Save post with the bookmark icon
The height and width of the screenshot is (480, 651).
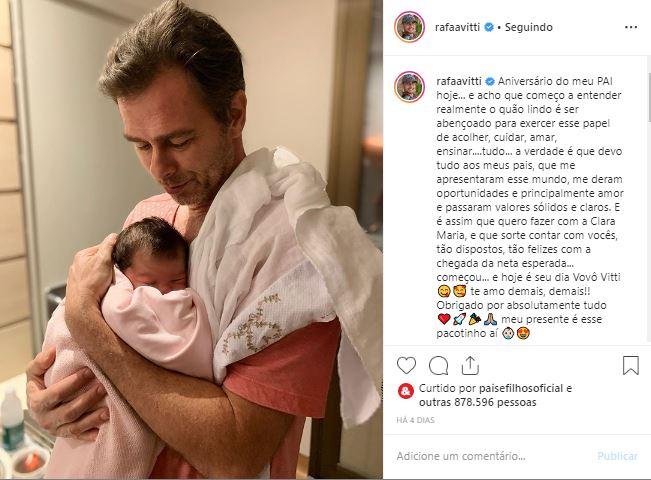click(x=630, y=365)
